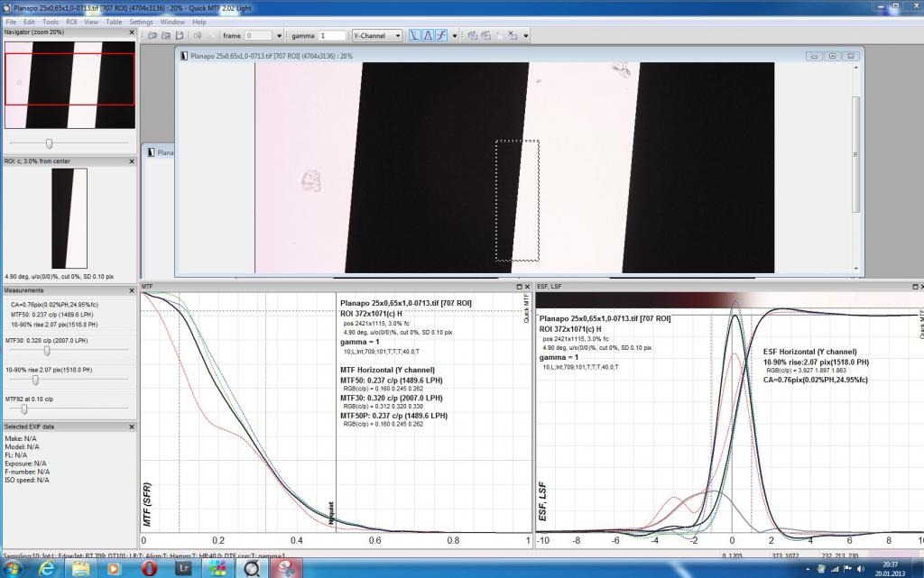The width and height of the screenshot is (924, 578).
Task: Click the MTF30 slider handle
Action: coord(46,351)
